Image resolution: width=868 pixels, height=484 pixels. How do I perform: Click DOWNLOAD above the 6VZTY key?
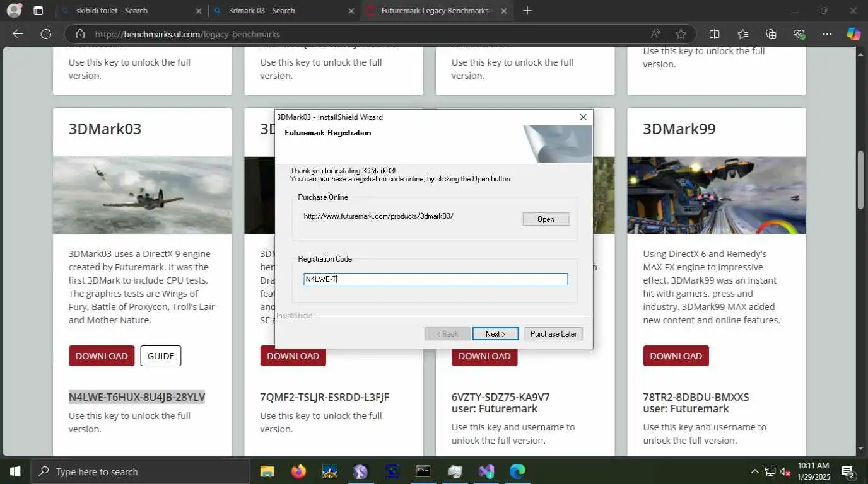484,356
